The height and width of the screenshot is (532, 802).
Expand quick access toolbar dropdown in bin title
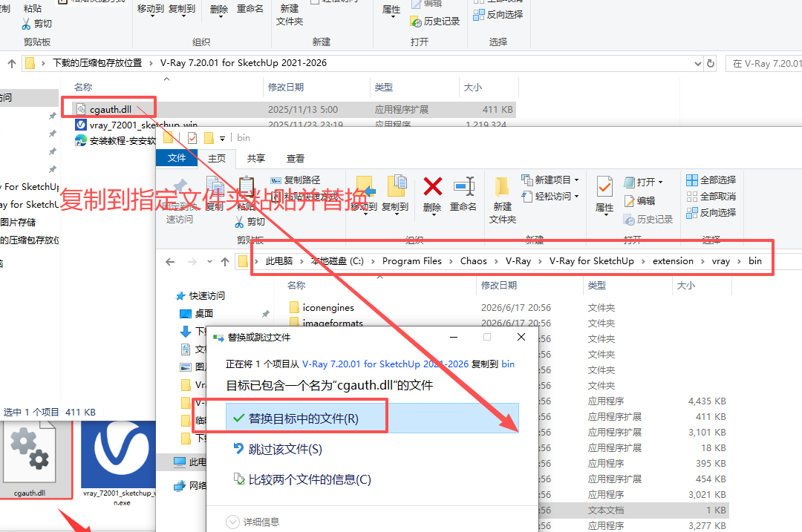tap(222, 138)
